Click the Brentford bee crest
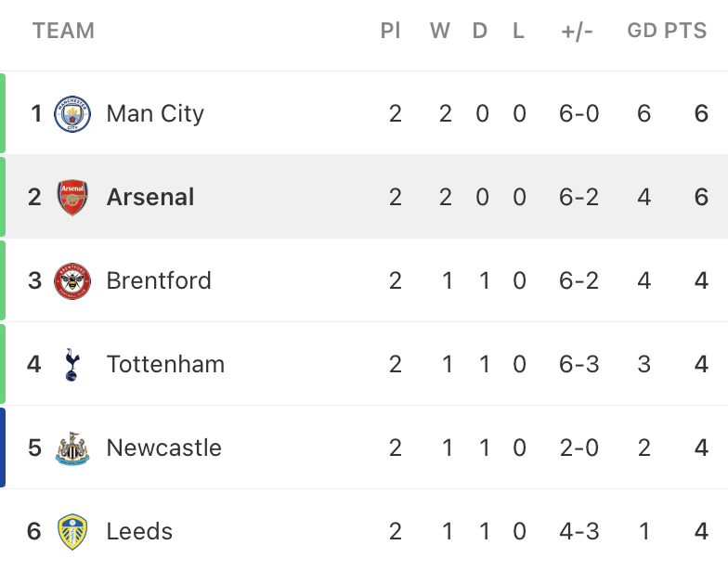Image resolution: width=728 pixels, height=571 pixels. [x=72, y=281]
